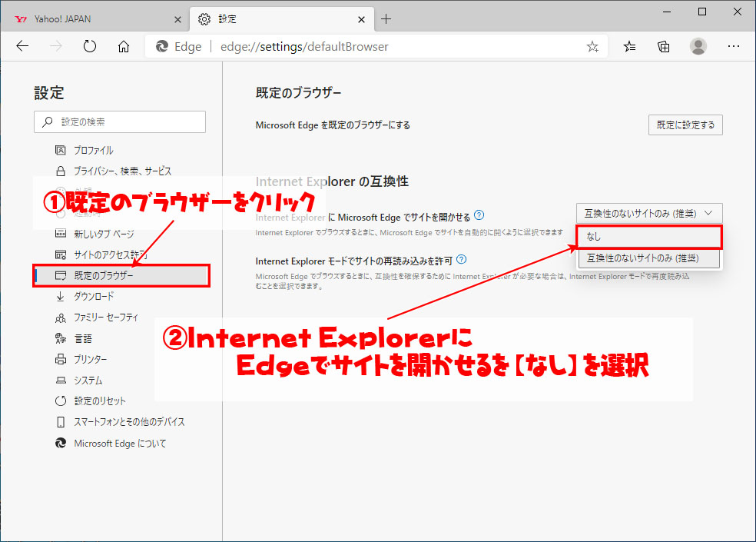Click help icon beside Edge でサイトを開かせる
This screenshot has width=756, height=542.
coord(479,215)
